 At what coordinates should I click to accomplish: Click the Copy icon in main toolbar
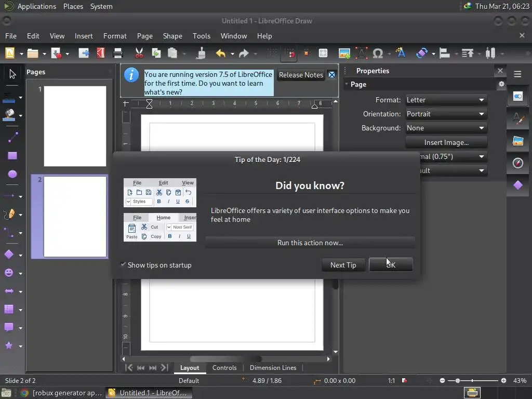tap(156, 54)
